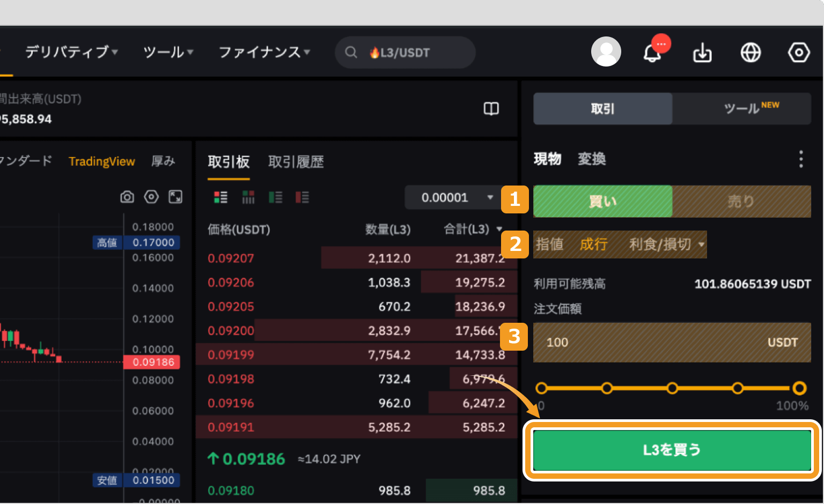Screen dimensions: 824x504
Task: Open the guide book icon
Action: pos(491,109)
